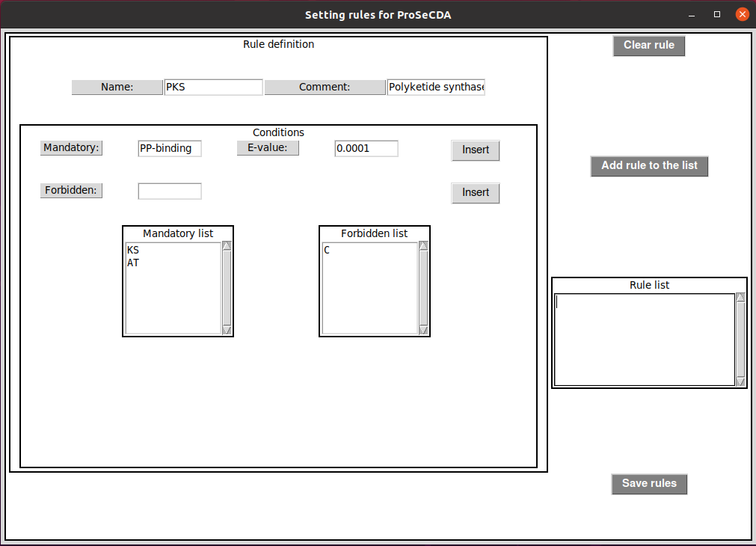Click the Forbidden: label
Screen dimensions: 756x546
tap(71, 191)
